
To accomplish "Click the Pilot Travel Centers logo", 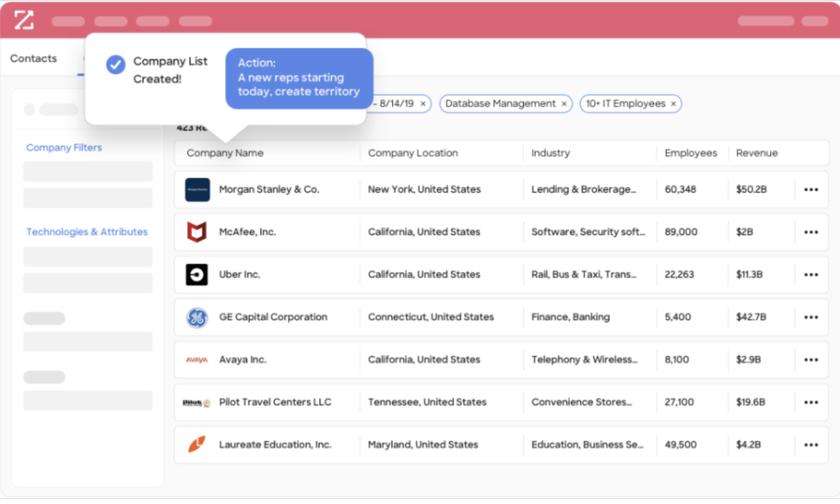I will tap(196, 403).
